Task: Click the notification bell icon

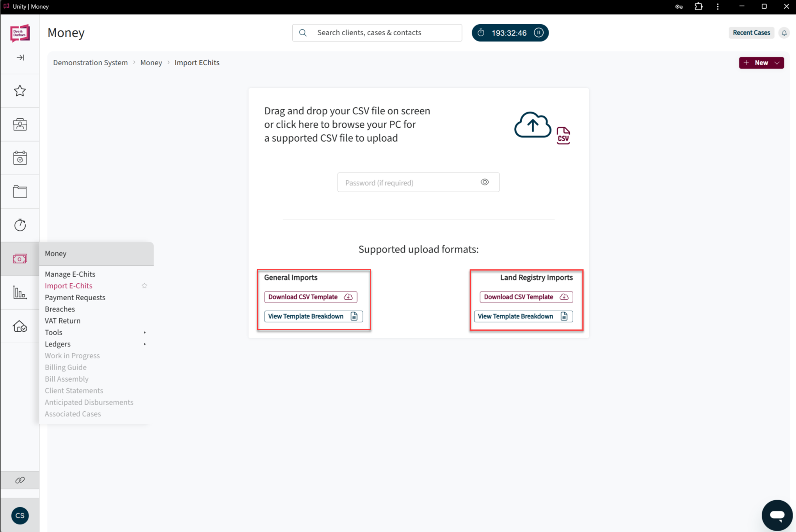Action: [x=784, y=33]
